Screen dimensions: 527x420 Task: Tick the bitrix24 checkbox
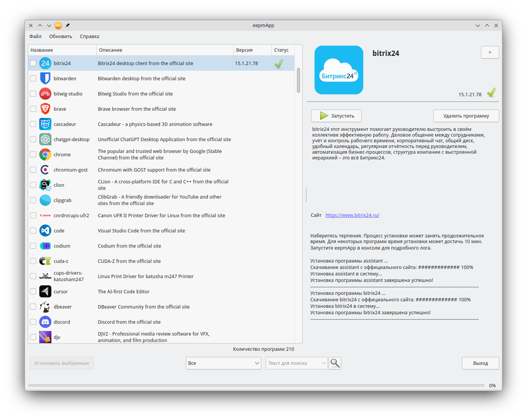click(x=33, y=63)
